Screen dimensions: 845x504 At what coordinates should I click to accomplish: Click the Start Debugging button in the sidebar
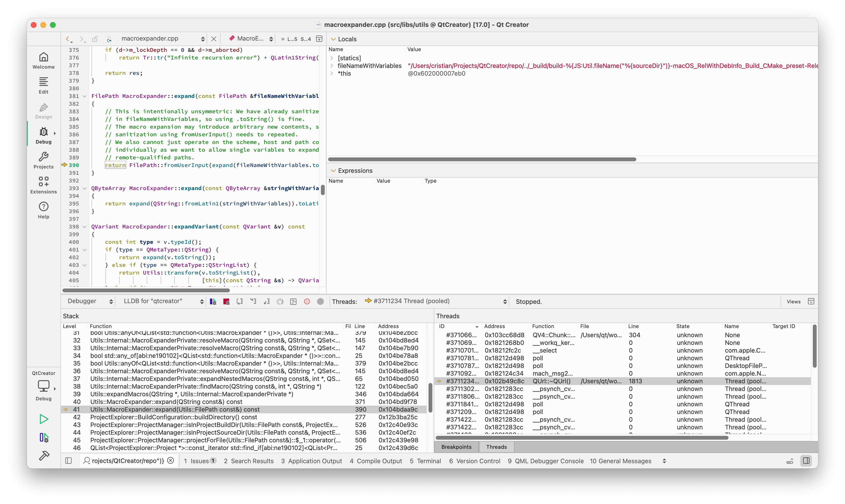click(43, 438)
